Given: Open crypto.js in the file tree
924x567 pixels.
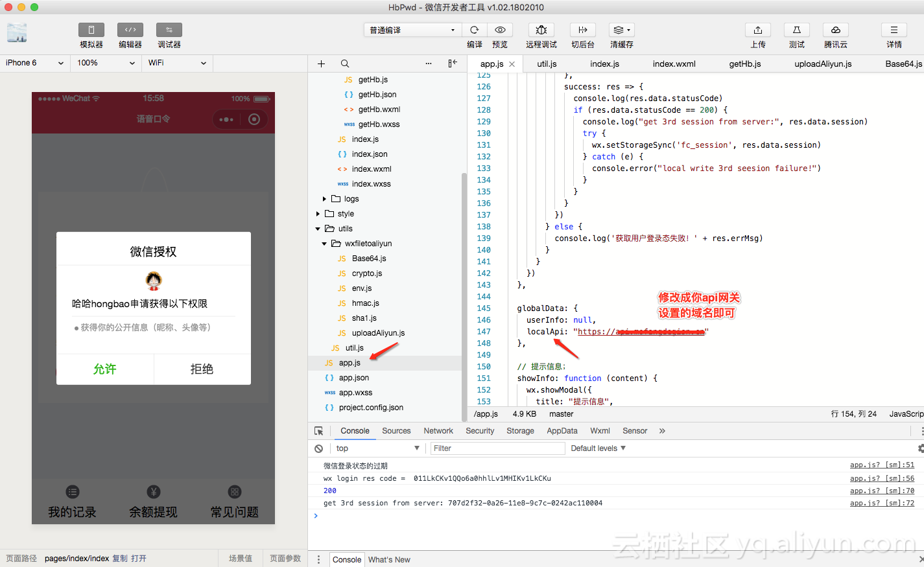Looking at the screenshot, I should 367,273.
